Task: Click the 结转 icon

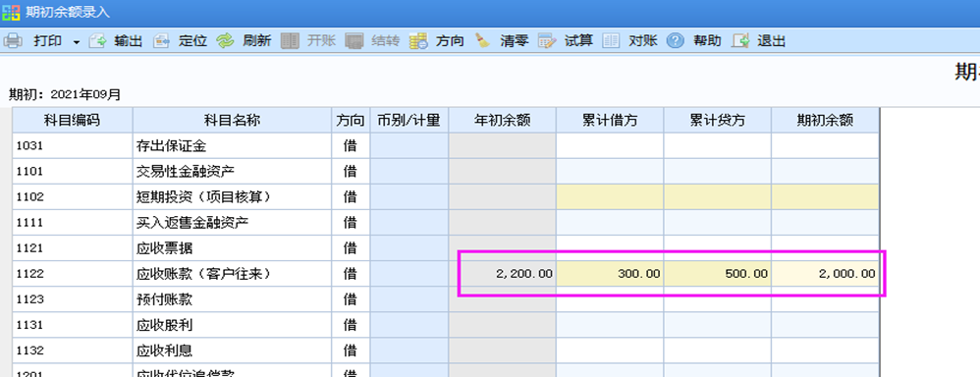Action: coord(354,41)
